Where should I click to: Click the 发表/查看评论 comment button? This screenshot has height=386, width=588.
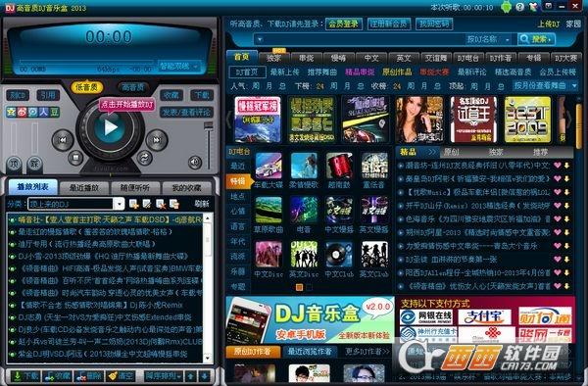pyautogui.click(x=186, y=112)
